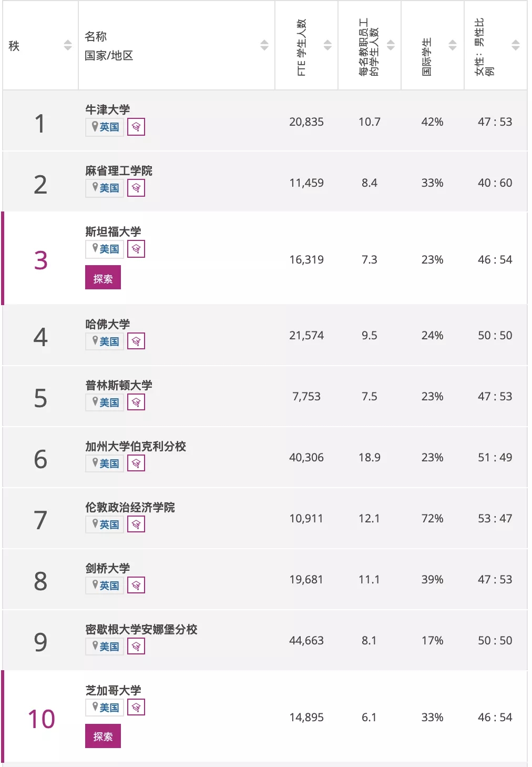The image size is (532, 767).
Task: Sort by 每名教职员工的学生人数 column
Action: point(391,45)
